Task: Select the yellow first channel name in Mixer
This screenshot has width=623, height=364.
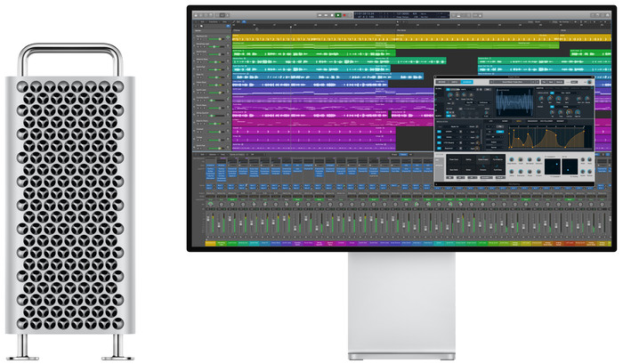Action: click(210, 243)
